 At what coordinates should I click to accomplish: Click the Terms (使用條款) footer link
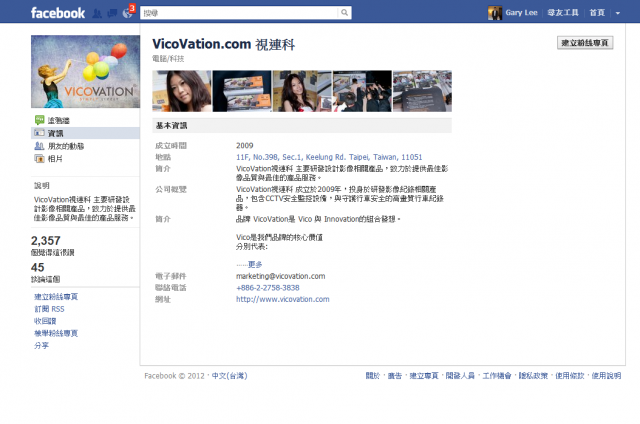[570, 376]
